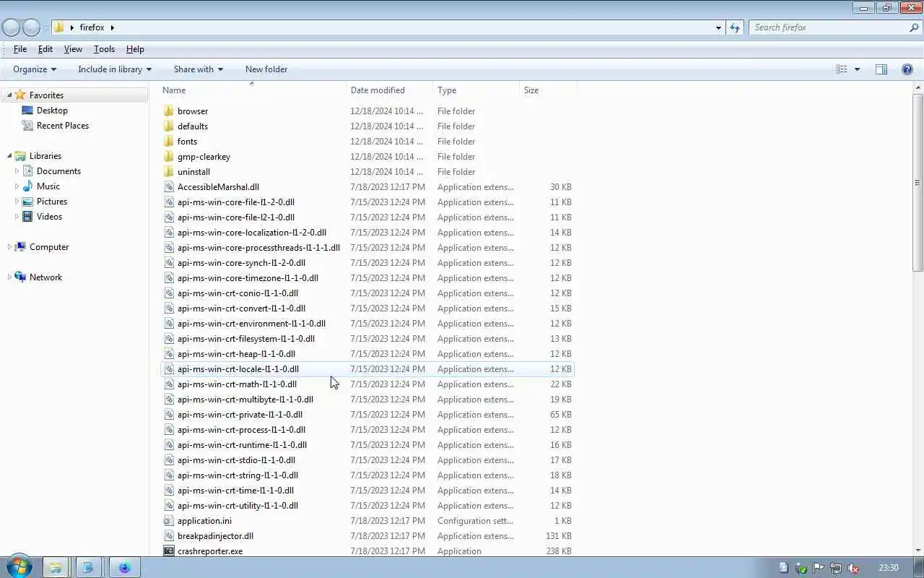Click the Network icon in navigation pane
This screenshot has width=924, height=578.
[x=20, y=277]
